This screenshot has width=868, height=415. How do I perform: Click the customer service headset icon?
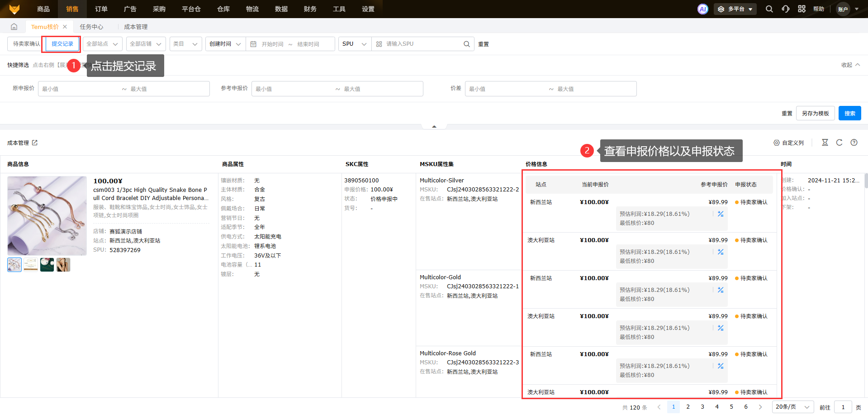[x=786, y=9]
